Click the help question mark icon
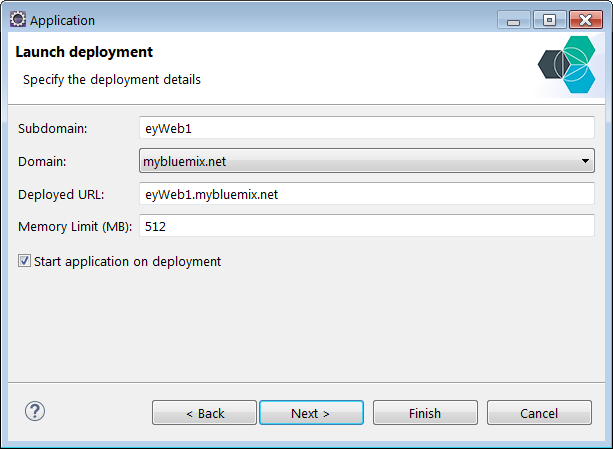Screen dimensions: 613x449 coord(35,411)
